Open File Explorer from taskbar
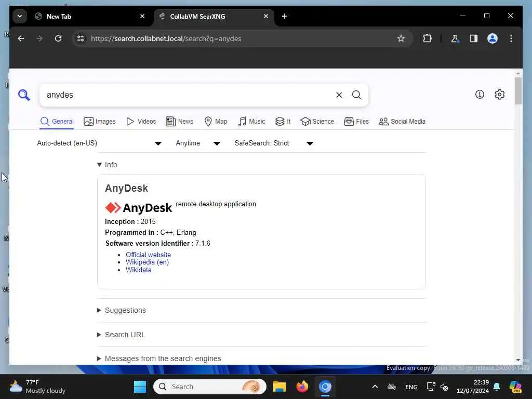532x399 pixels. tap(279, 387)
